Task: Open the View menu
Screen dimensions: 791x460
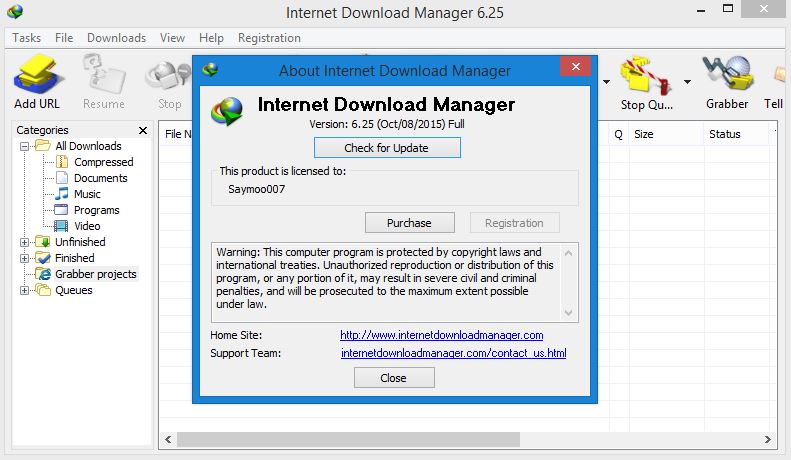Action: point(173,38)
